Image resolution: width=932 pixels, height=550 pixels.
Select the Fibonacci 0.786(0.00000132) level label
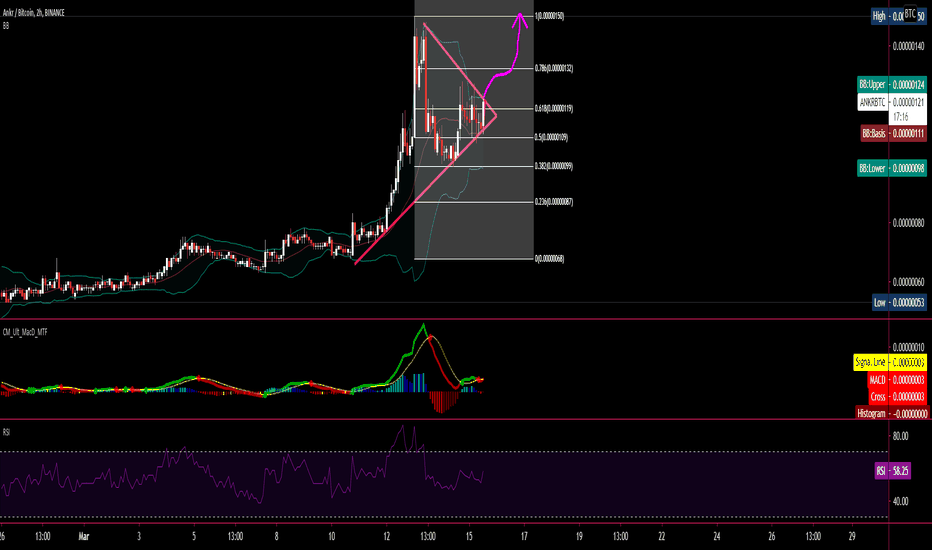[x=553, y=68]
